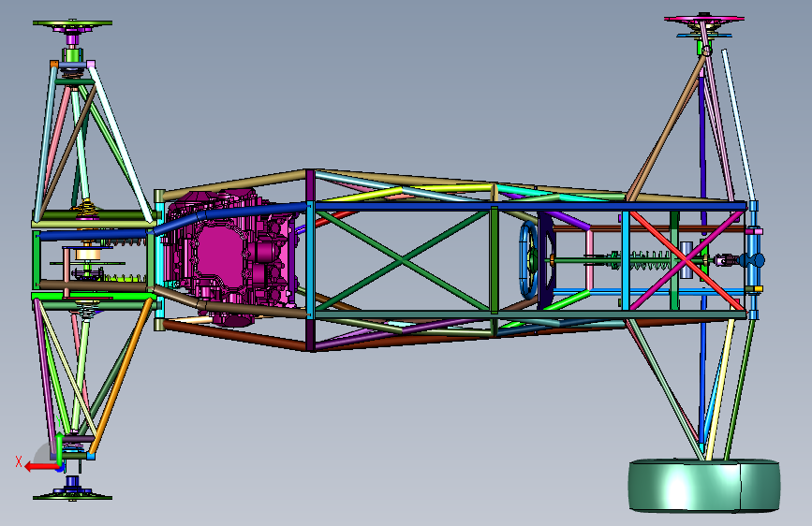The image size is (812, 526).
Task: Select the dark blue ball joint at the frame's right end
Action: 752,260
